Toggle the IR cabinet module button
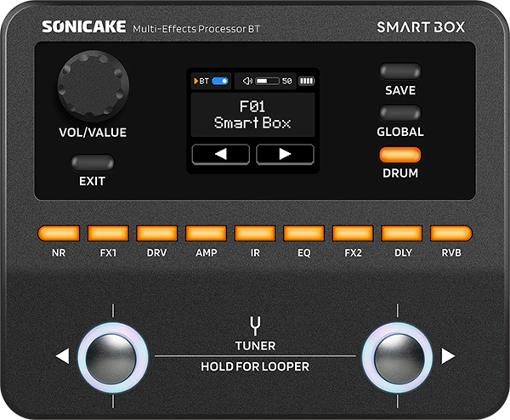 click(x=255, y=233)
